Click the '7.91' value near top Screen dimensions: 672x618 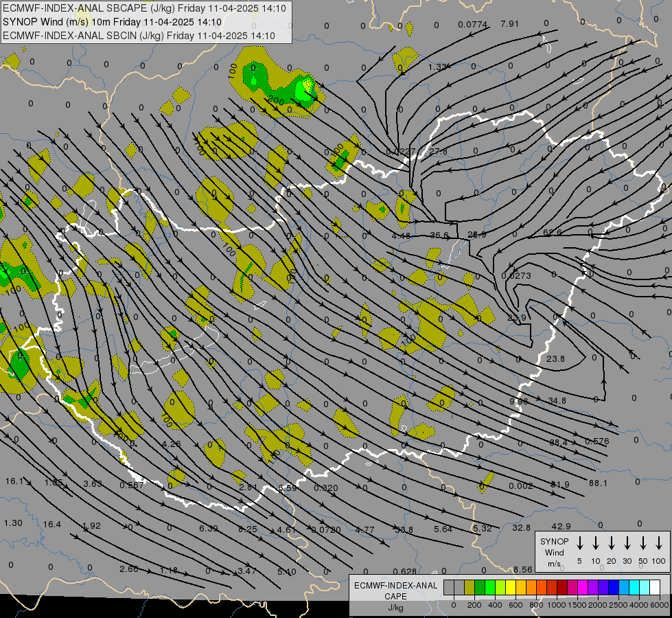509,24
